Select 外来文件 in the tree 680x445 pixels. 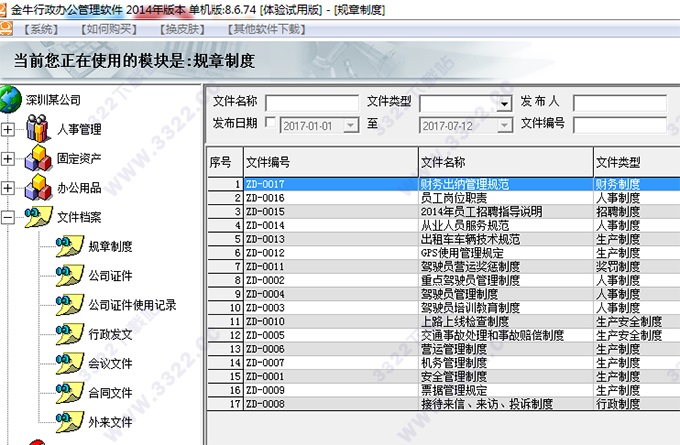click(110, 422)
